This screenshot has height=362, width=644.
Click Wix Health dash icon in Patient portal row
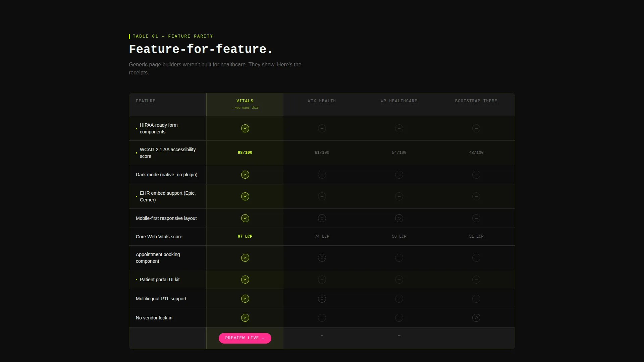point(322,280)
